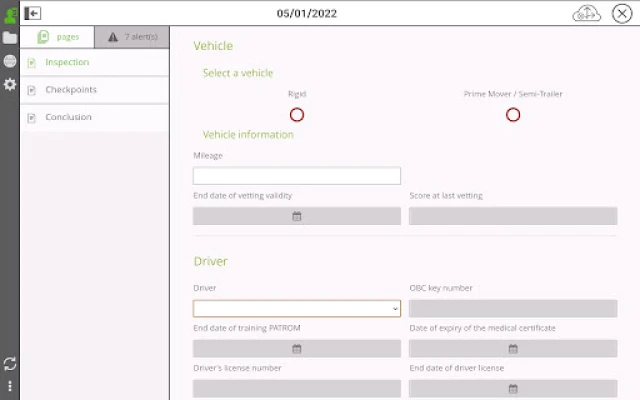The image size is (640, 400).
Task: Click the refresh sync arrows icon
Action: [10, 364]
